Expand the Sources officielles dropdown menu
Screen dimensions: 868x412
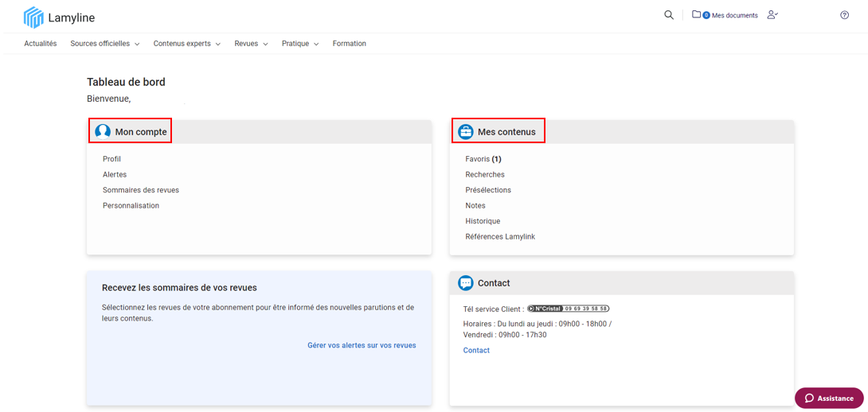(104, 44)
